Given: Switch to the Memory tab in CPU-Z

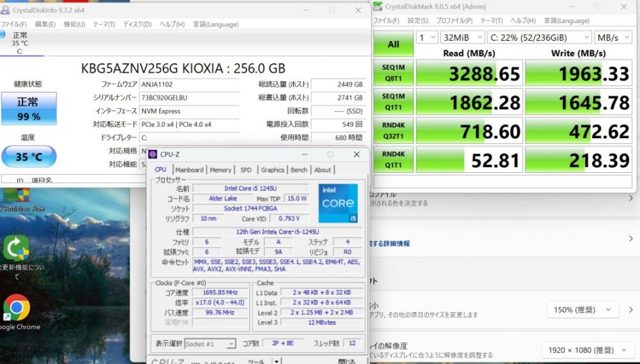Looking at the screenshot, I should [220, 170].
